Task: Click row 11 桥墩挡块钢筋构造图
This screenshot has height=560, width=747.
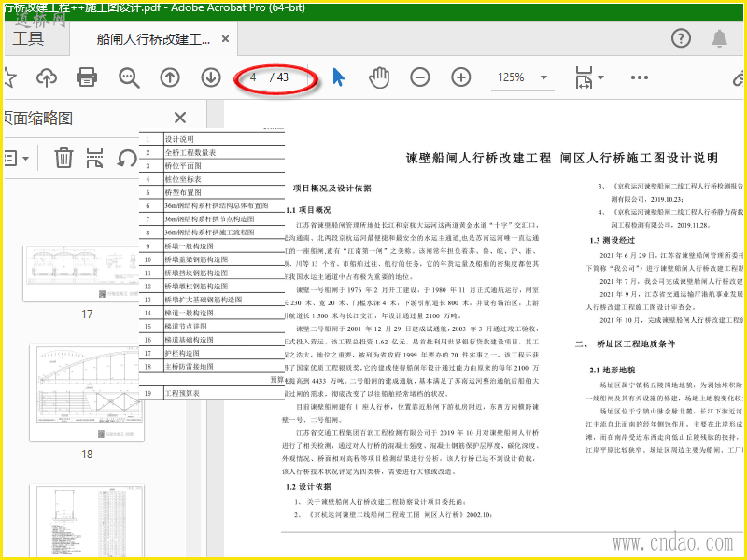Action: pos(212,273)
